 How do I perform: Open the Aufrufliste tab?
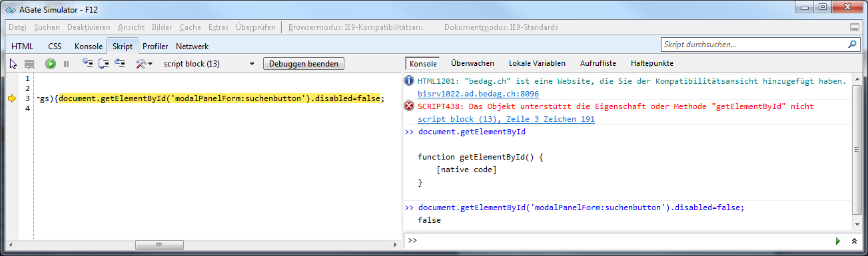point(598,63)
